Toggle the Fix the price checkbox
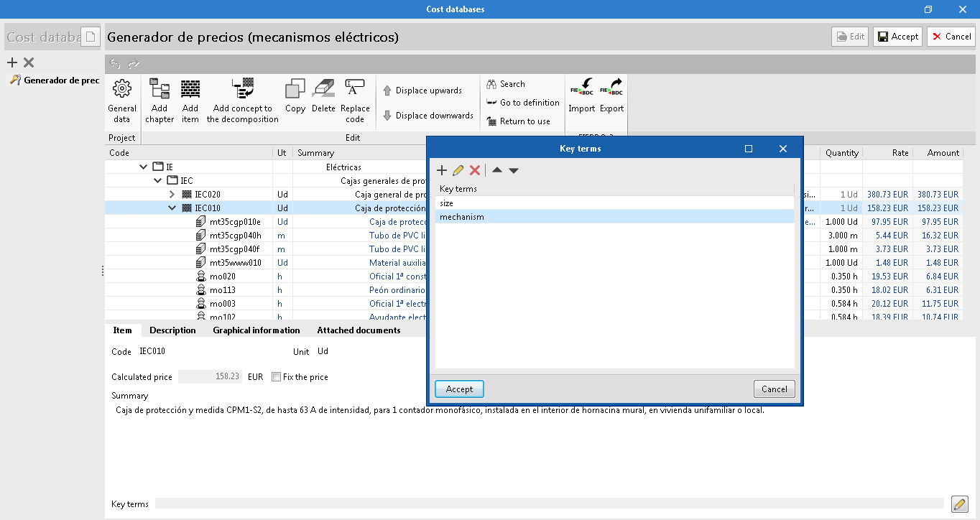 click(276, 376)
